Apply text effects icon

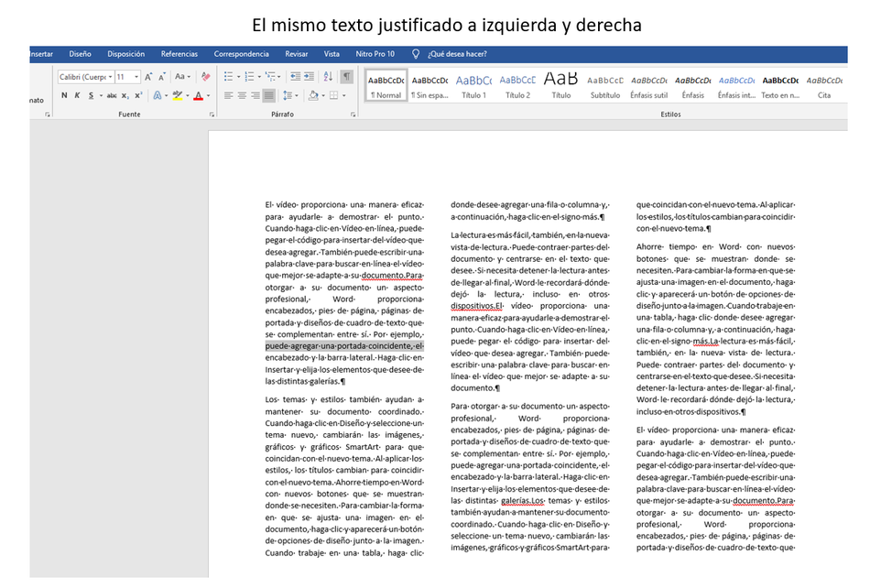tap(157, 95)
